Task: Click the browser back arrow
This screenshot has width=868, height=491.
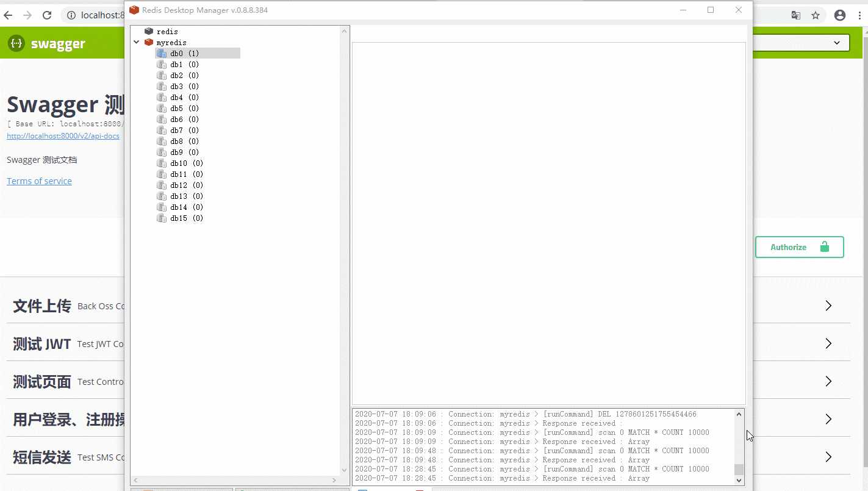Action: tap(8, 15)
